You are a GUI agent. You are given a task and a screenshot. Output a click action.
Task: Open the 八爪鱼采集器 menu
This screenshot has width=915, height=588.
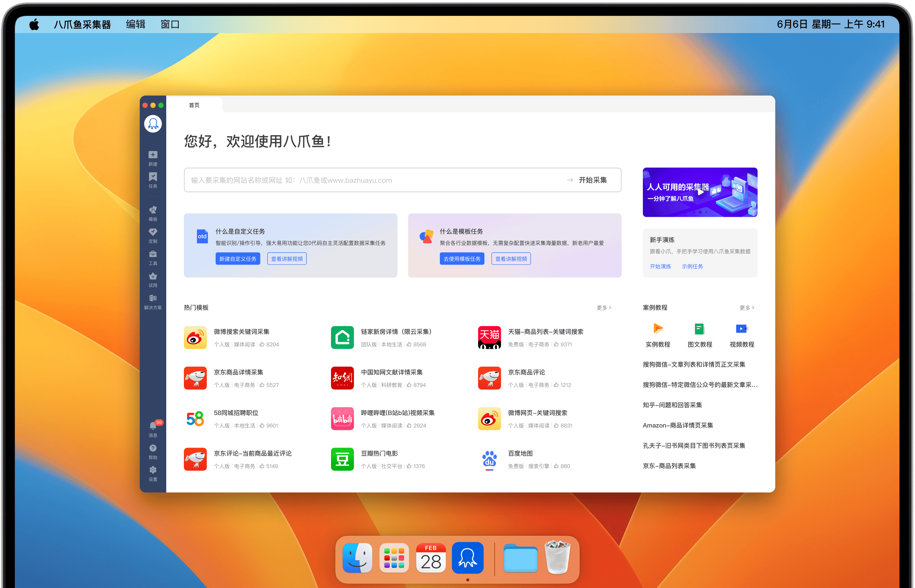[x=82, y=24]
